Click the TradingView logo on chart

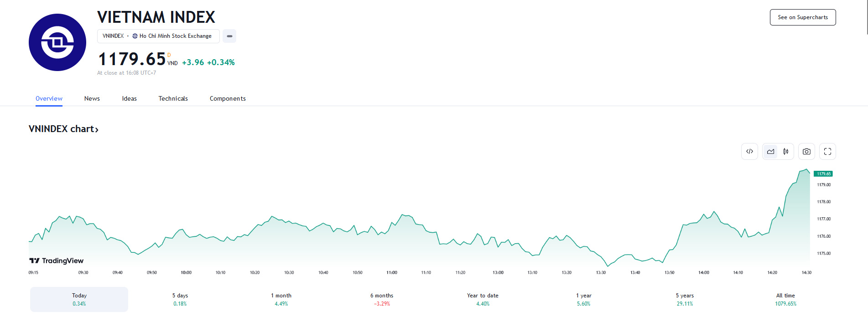click(x=57, y=261)
